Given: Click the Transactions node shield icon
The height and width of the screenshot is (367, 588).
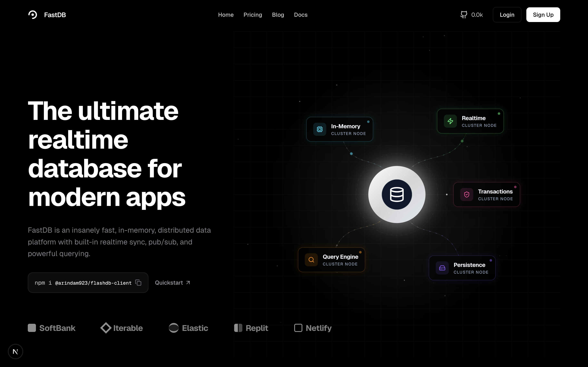Looking at the screenshot, I should (x=466, y=195).
